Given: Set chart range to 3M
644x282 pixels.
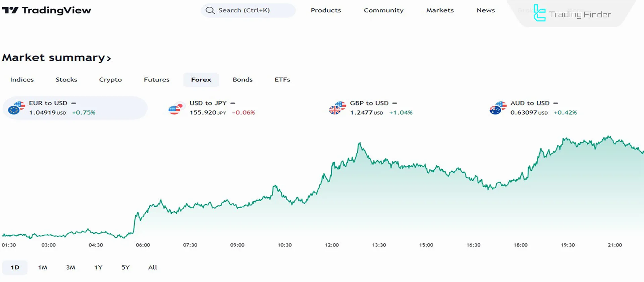Looking at the screenshot, I should coord(70,267).
